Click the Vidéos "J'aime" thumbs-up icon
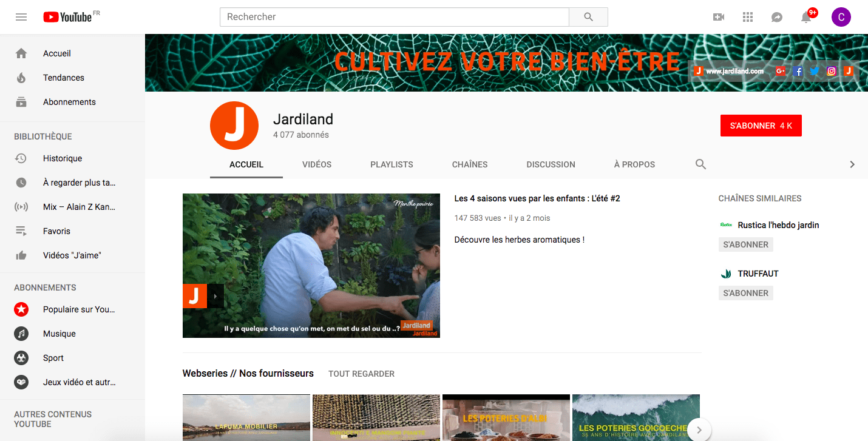868x441 pixels. 21,255
